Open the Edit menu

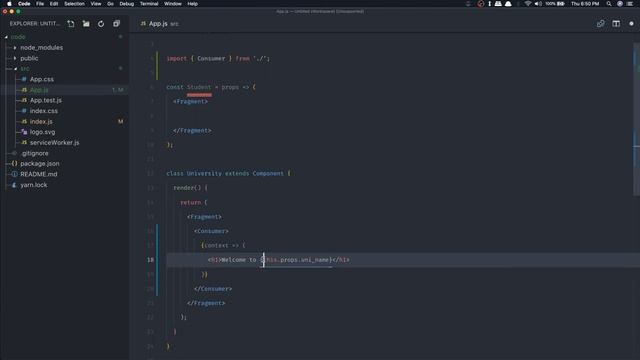coord(54,4)
